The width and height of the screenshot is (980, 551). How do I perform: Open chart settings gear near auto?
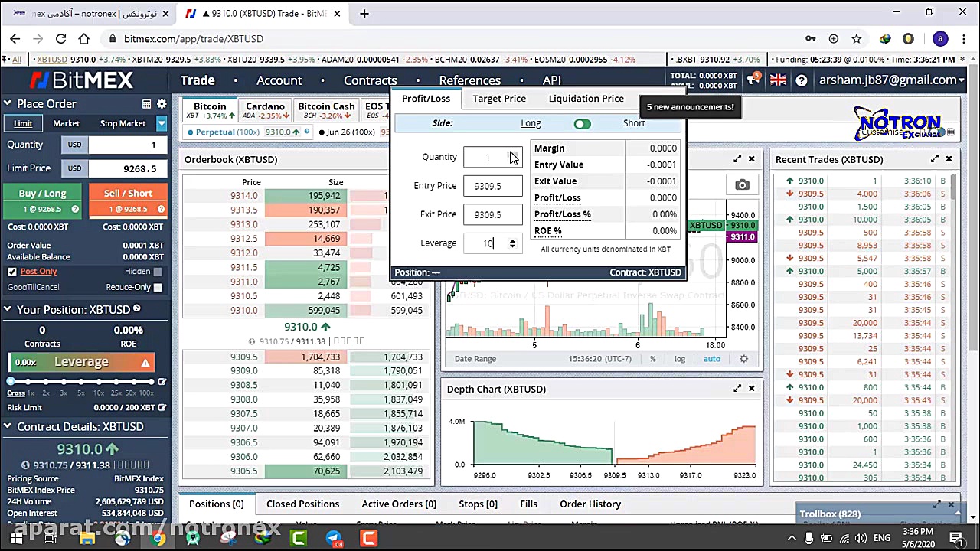tap(743, 359)
